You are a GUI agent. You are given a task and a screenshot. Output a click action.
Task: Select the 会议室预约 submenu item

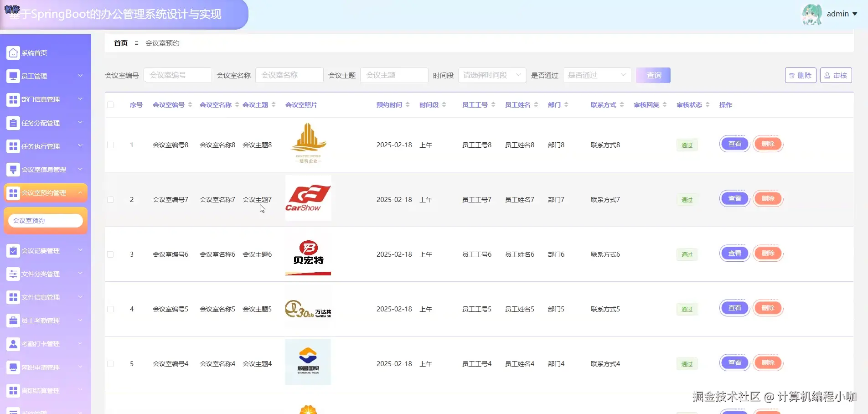(46, 221)
